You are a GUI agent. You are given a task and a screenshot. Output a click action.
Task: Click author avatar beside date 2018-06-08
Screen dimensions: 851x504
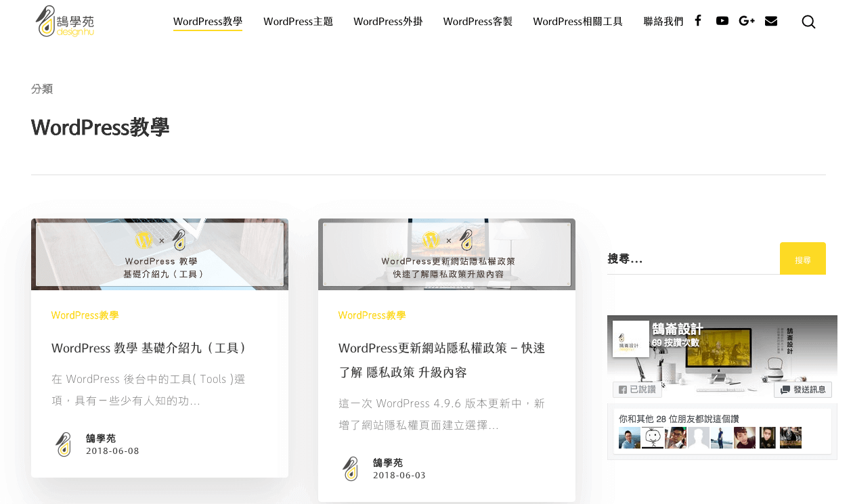coord(64,444)
